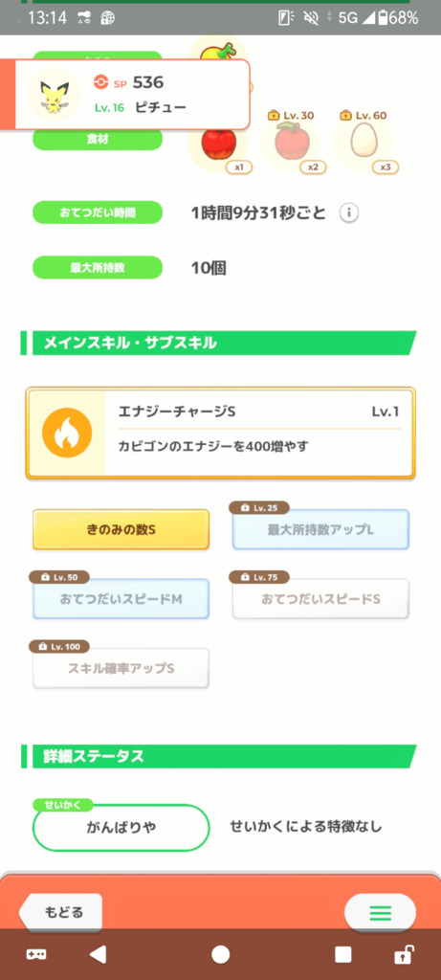Open the エナジーチャージS main skill card
The image size is (441, 980).
(x=220, y=434)
